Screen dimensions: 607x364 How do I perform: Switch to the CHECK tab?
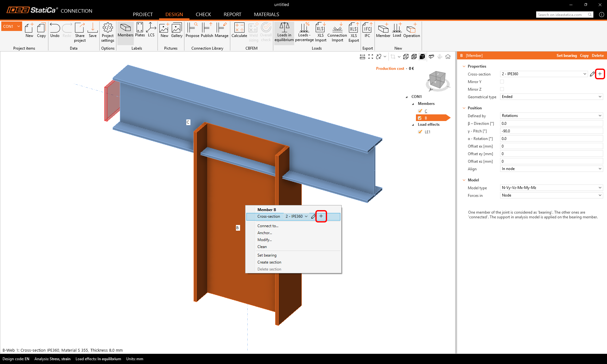pos(203,15)
